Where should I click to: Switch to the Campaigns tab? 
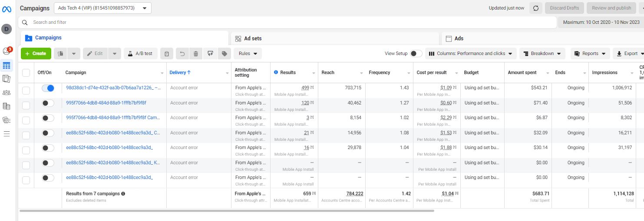point(124,38)
